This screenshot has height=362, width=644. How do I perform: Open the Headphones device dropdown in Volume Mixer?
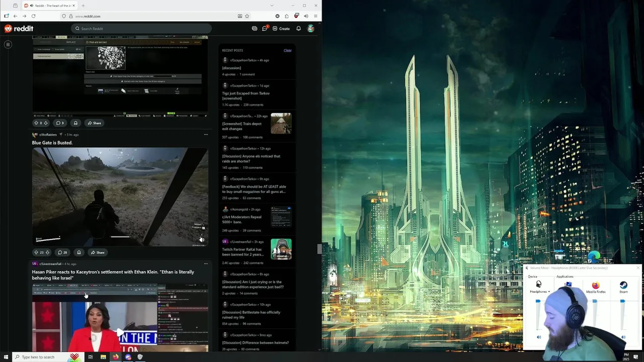pos(540,292)
